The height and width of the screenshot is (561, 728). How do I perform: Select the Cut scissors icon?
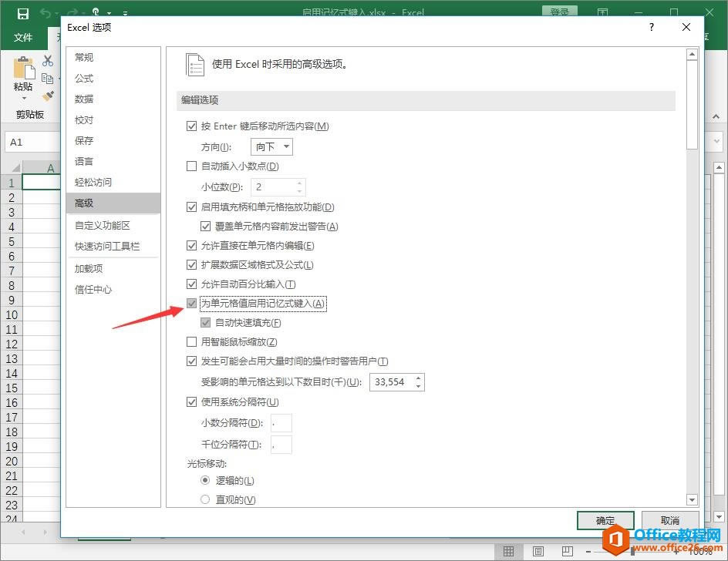48,60
